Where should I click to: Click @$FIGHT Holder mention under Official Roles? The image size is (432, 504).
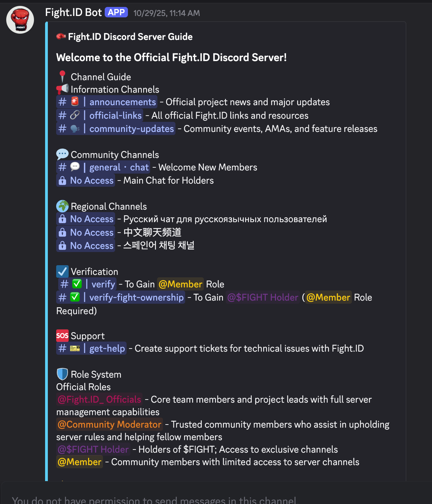click(93, 450)
